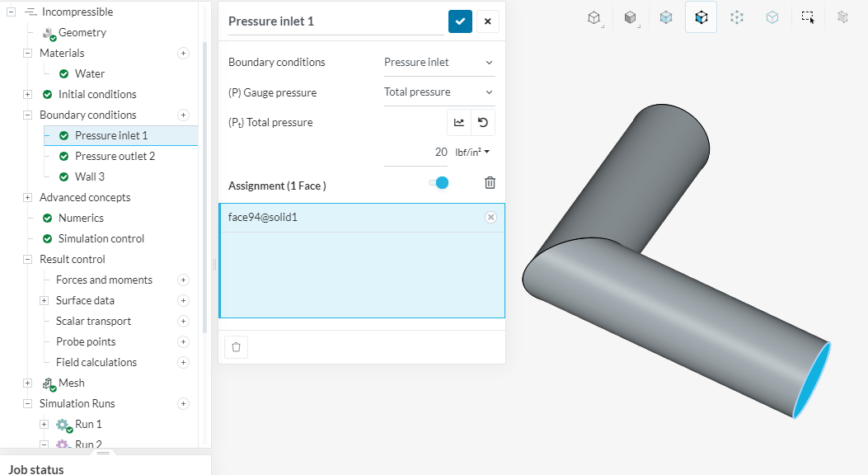Open the view orientation cube menu
The image size is (868, 475).
(594, 16)
